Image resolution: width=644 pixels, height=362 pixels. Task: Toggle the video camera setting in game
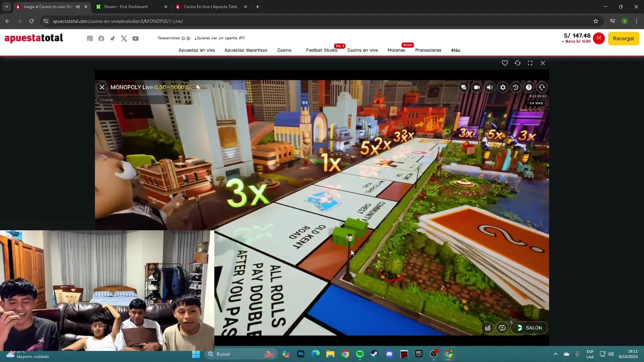tap(476, 87)
